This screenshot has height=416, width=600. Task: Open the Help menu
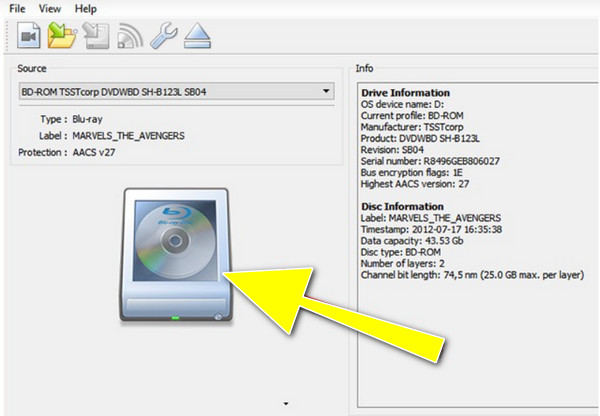(85, 8)
